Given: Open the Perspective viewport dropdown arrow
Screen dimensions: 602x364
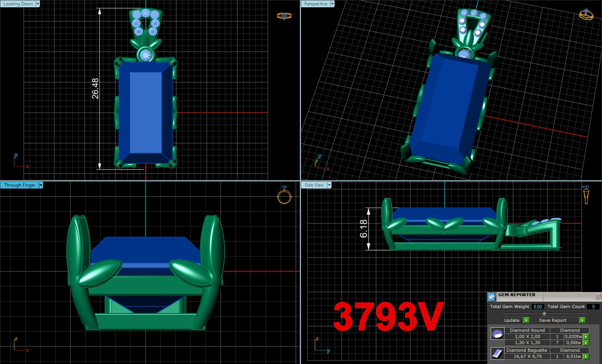Looking at the screenshot, I should click(332, 4).
